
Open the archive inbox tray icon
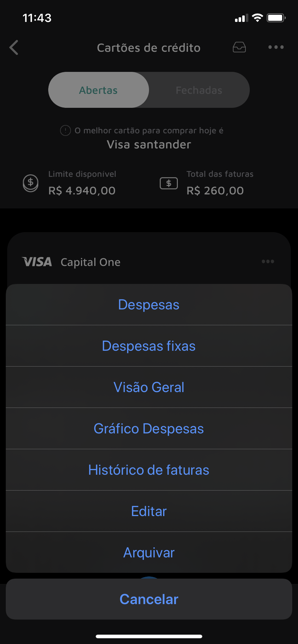[239, 47]
